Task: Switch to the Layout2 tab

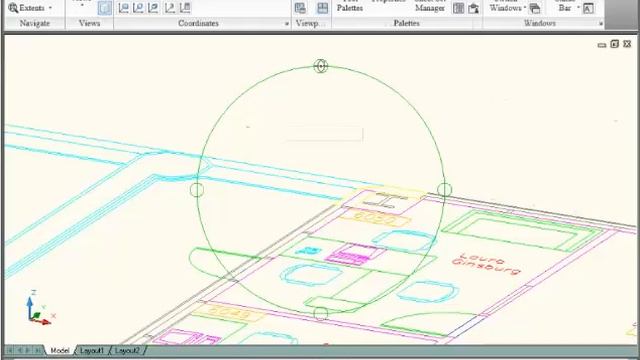Action: pyautogui.click(x=127, y=351)
